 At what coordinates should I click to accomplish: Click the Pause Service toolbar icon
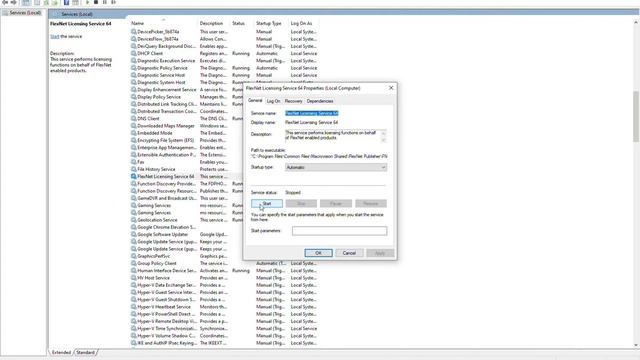pyautogui.click(x=104, y=2)
